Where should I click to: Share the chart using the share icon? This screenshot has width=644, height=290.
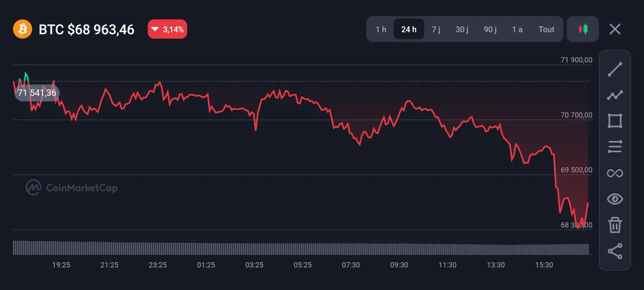coord(615,251)
